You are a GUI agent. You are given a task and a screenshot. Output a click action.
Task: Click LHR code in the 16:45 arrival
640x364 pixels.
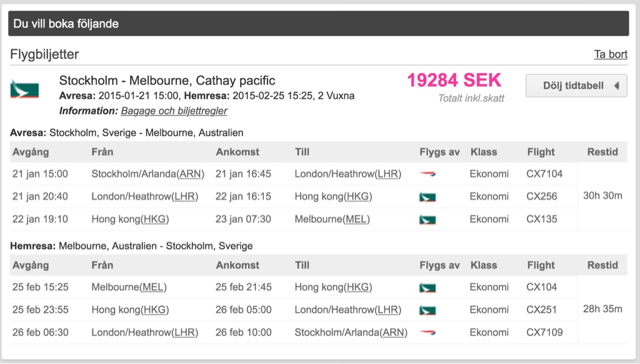(388, 174)
